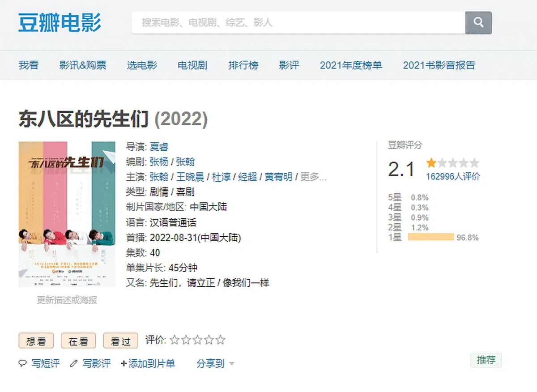Click the green 推荐 button

pyautogui.click(x=486, y=360)
